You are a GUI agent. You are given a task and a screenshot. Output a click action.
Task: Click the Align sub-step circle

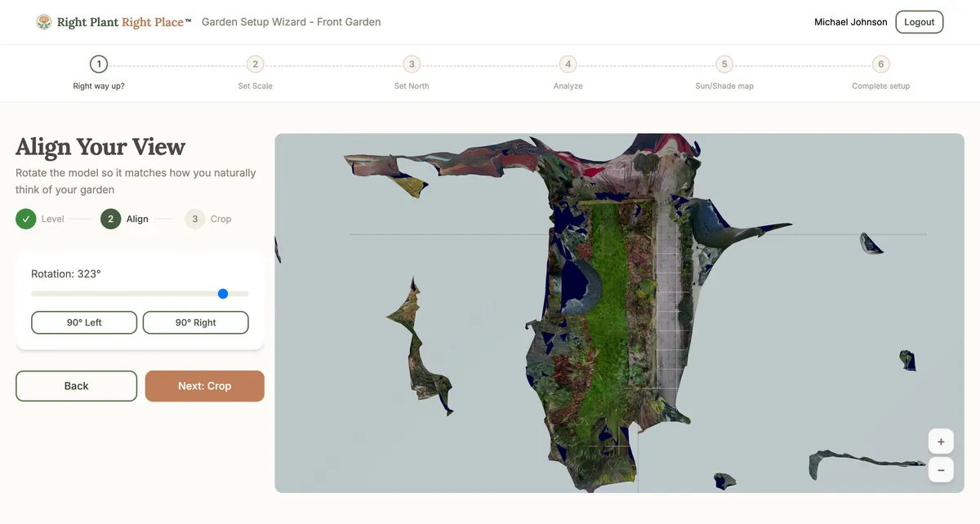tap(110, 219)
